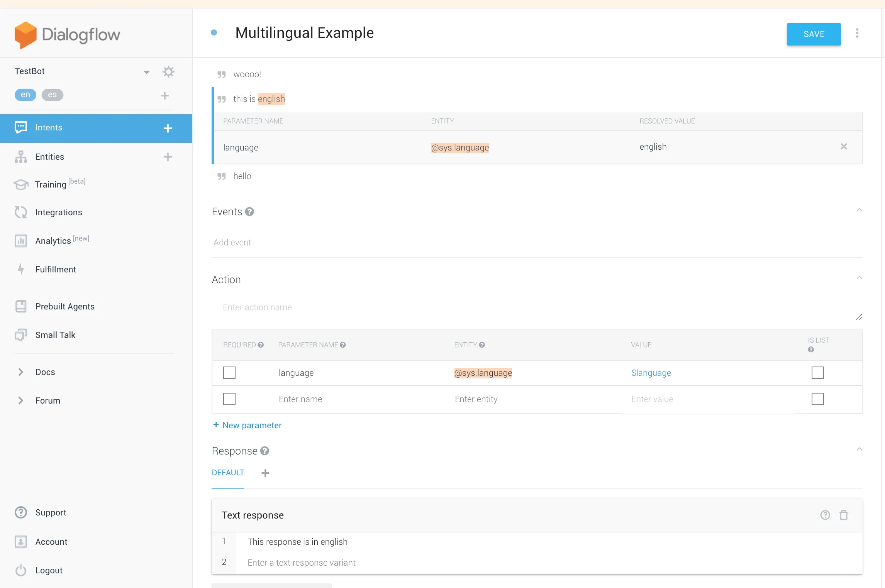
Task: Click the SAVE button
Action: [x=814, y=34]
